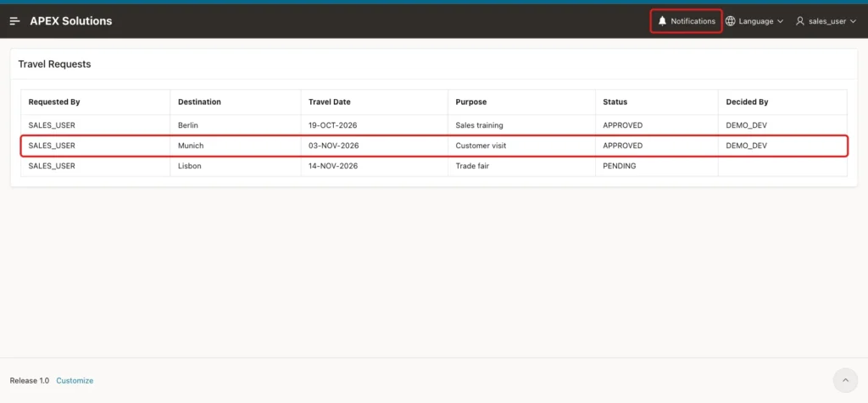
Task: Click the 03-NOV-2026 travel date
Action: pos(333,146)
